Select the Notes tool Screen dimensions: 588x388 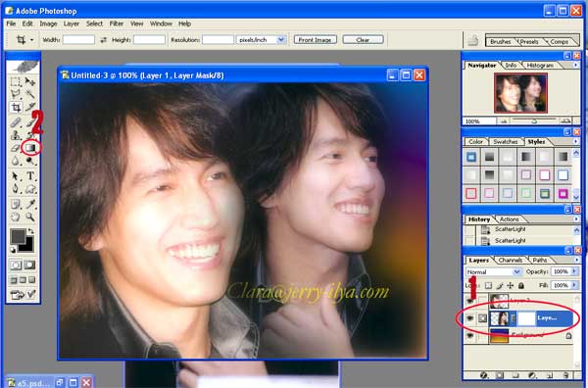16,204
